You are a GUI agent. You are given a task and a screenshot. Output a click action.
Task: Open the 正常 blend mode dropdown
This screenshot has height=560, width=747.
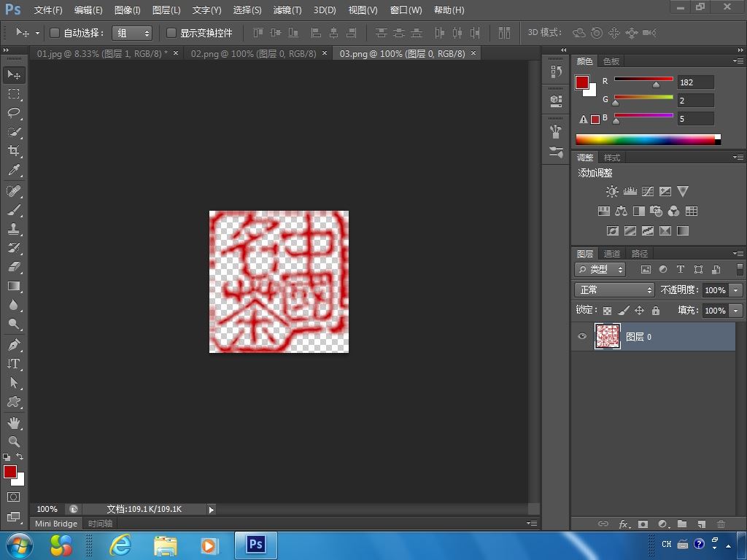614,289
